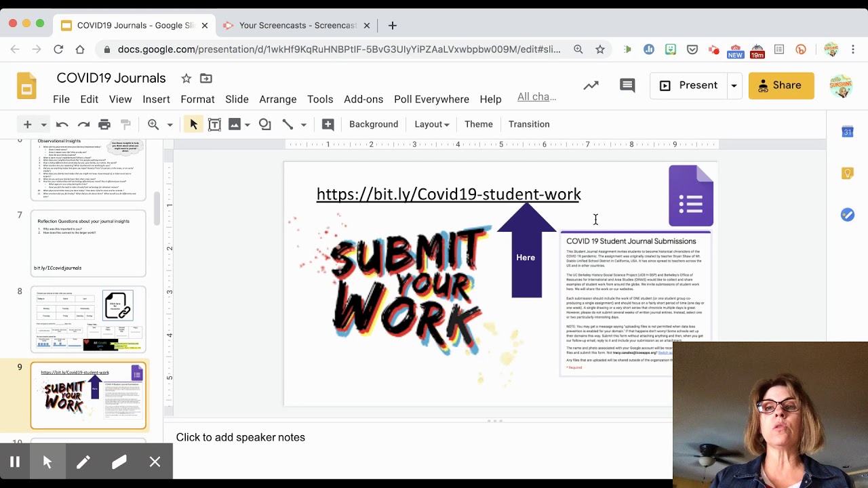The image size is (868, 488).
Task: Bookmark page with star in address bar
Action: pos(600,49)
